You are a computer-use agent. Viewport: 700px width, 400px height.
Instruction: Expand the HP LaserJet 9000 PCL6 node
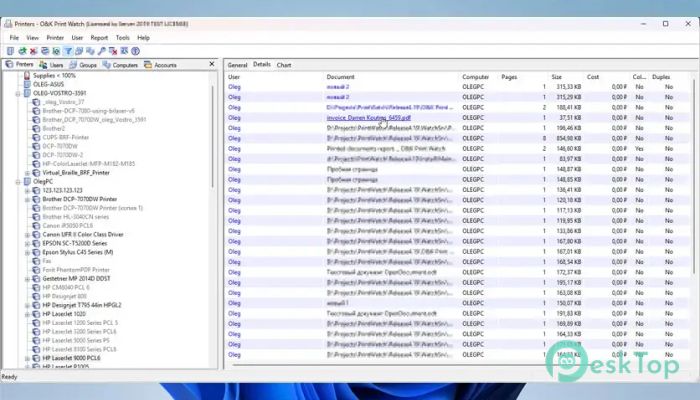tap(27, 358)
